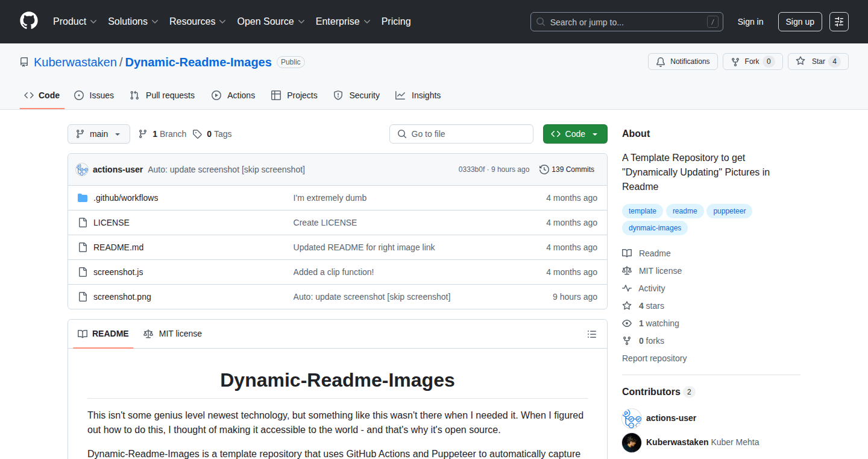Screen dimensions: 868x459
Task: Click the Notifications bell button
Action: [683, 62]
